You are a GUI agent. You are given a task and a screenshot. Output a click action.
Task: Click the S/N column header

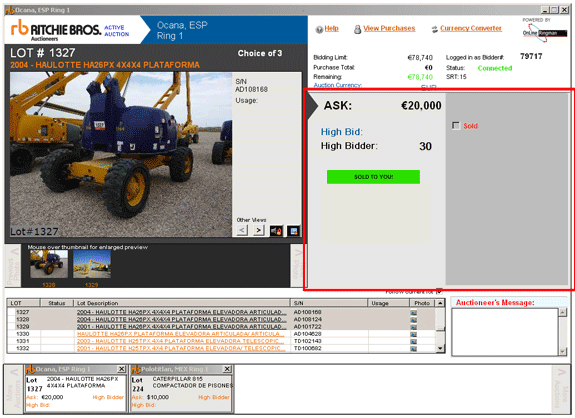pos(329,303)
